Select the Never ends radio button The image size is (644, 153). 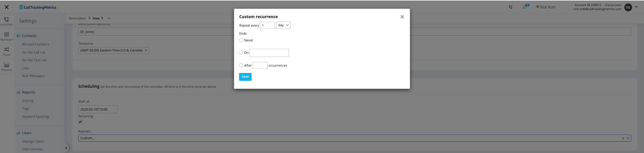click(x=241, y=40)
